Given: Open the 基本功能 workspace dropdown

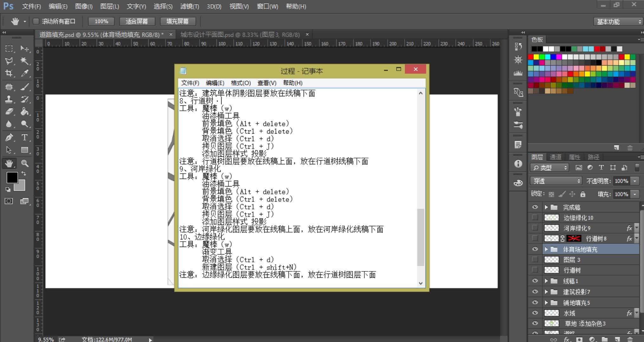Looking at the screenshot, I should pyautogui.click(x=618, y=22).
